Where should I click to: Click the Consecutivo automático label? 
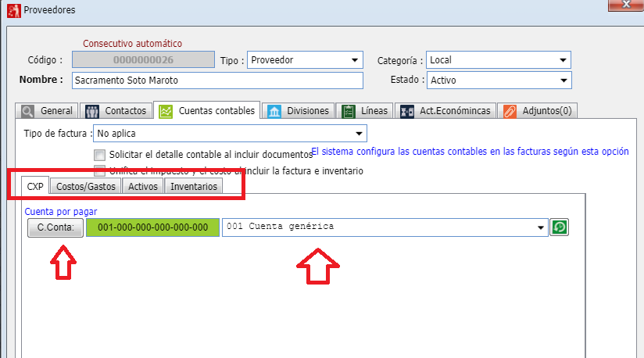click(x=132, y=44)
